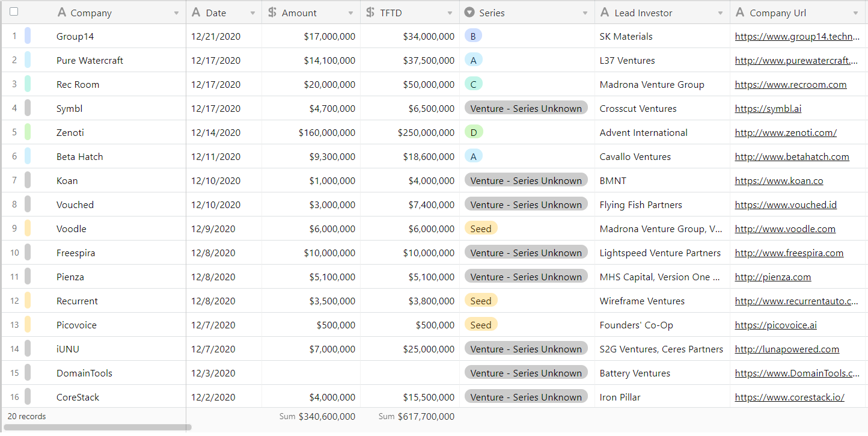Open the Amount column dropdown menu

[x=351, y=13]
